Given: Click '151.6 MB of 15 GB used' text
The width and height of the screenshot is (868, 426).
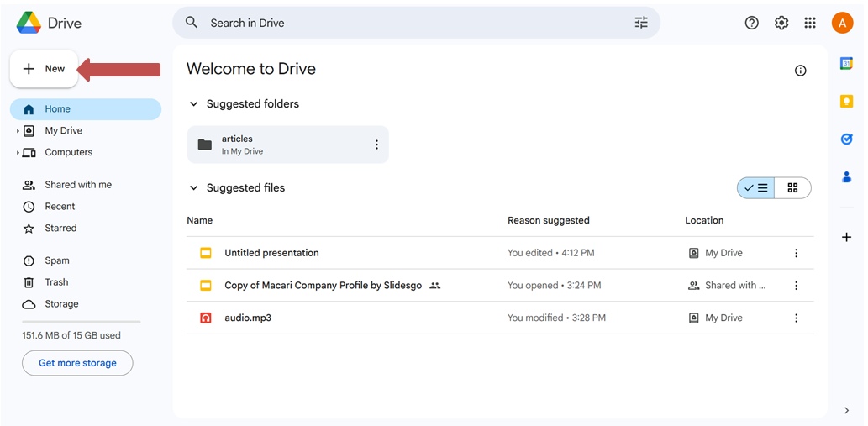Looking at the screenshot, I should coord(71,335).
